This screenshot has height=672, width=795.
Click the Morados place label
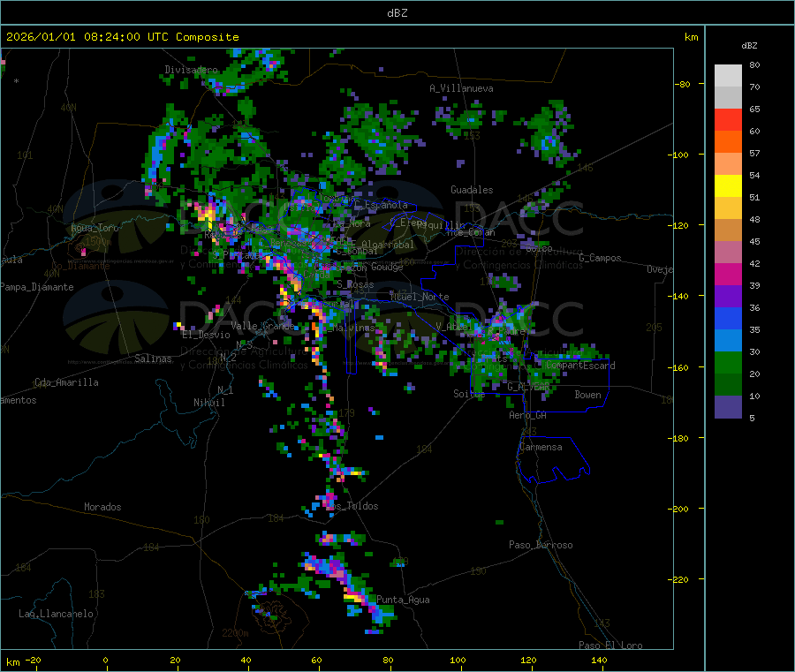coord(102,507)
